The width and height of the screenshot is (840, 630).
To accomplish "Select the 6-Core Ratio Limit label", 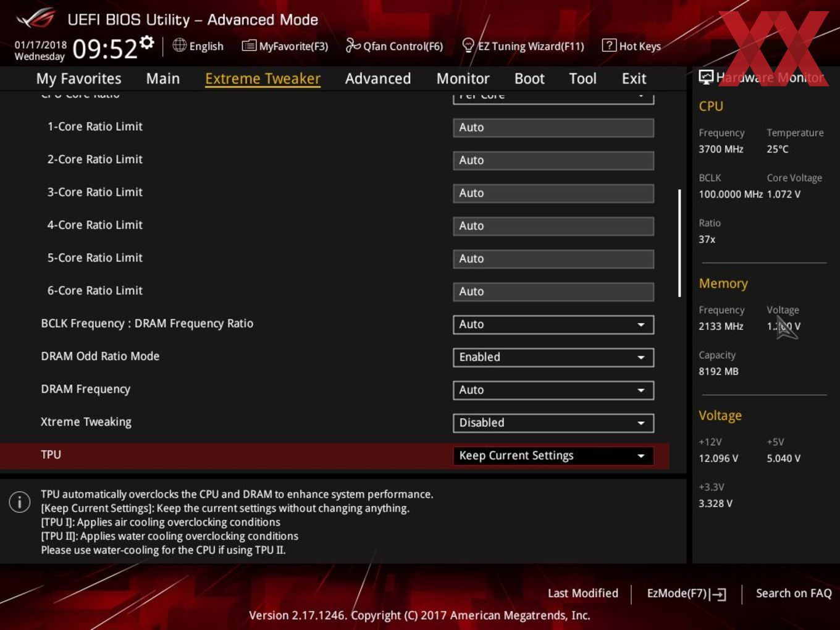I will (95, 291).
